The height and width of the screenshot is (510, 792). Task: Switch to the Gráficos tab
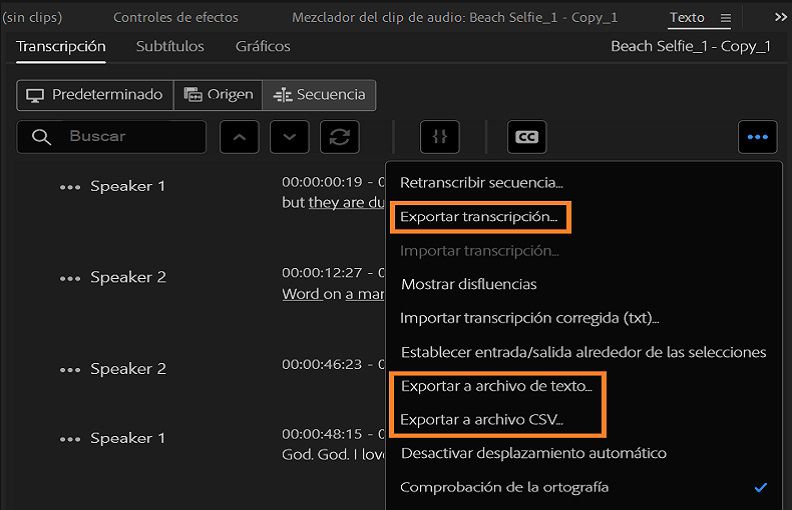tap(263, 46)
